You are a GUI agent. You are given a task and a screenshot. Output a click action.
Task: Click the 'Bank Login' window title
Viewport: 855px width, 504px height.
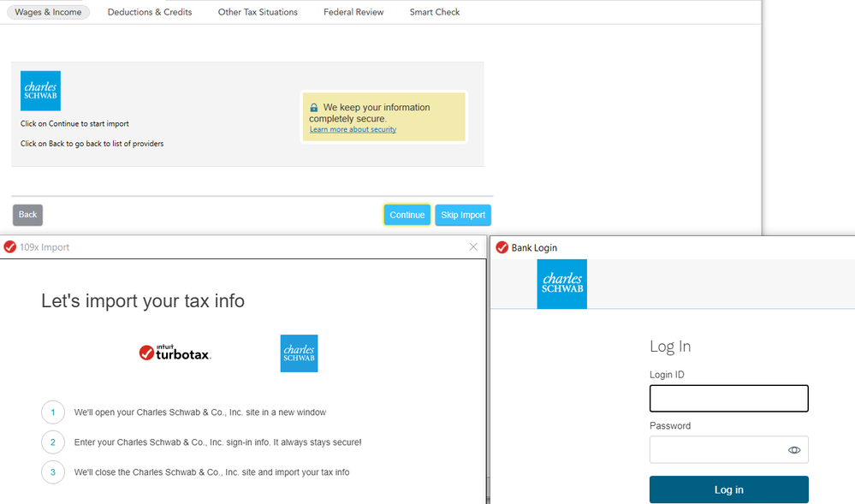pos(534,247)
